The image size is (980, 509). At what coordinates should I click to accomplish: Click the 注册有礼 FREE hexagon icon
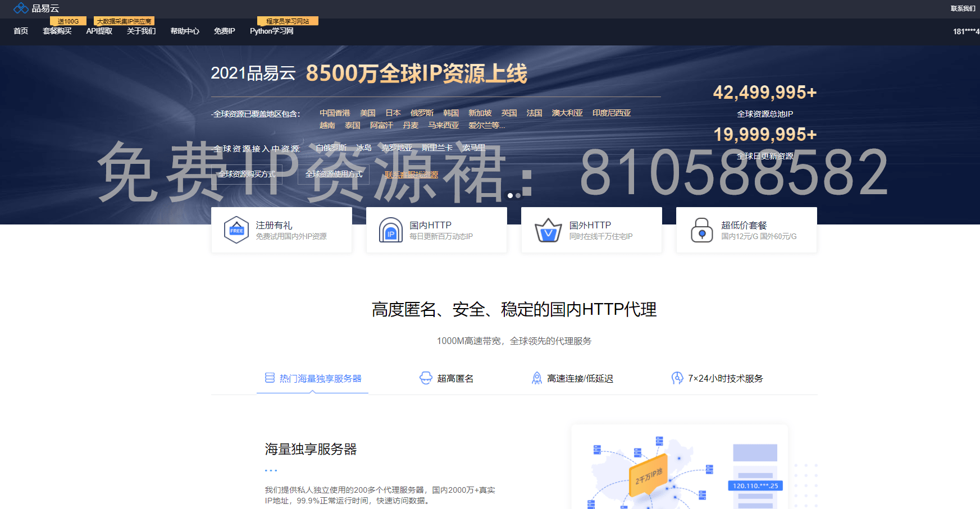click(x=236, y=230)
